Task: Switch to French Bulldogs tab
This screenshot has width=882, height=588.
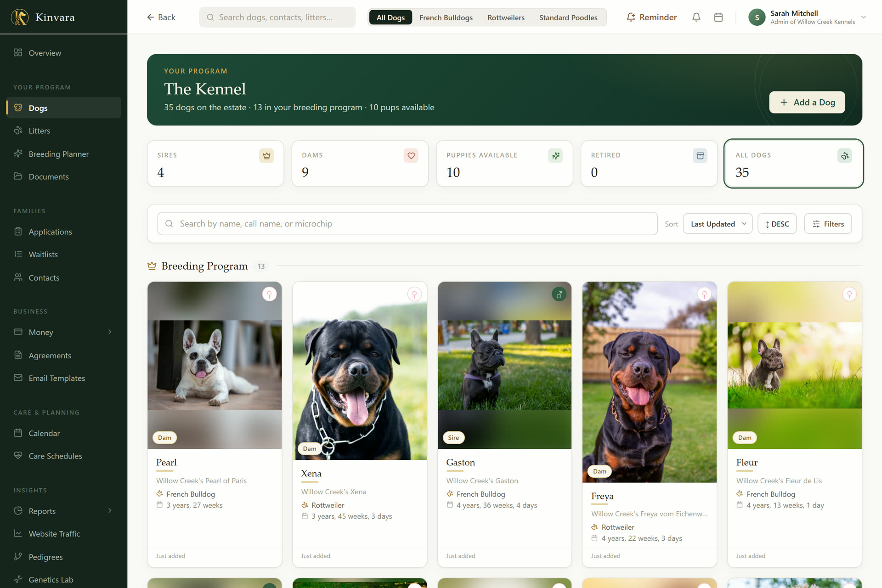Action: pos(446,17)
